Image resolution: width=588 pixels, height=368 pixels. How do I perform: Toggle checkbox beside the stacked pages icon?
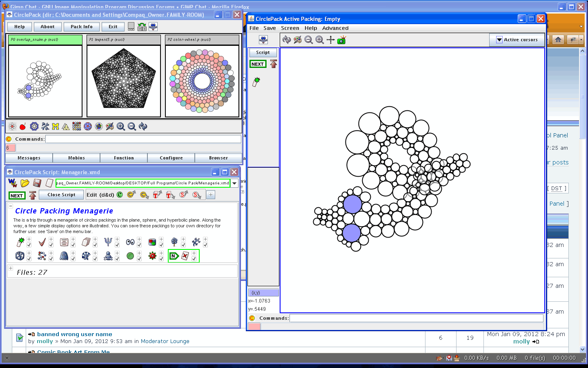tap(95, 245)
